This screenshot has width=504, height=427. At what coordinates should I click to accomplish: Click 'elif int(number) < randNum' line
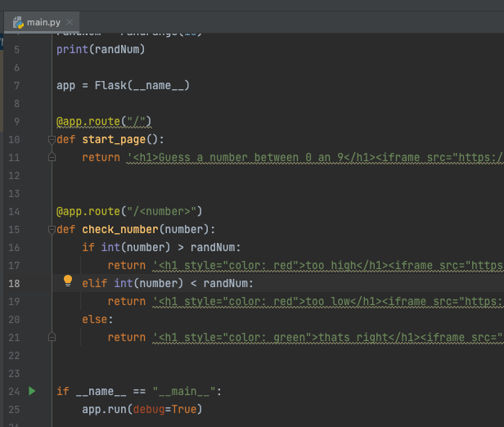coord(168,283)
